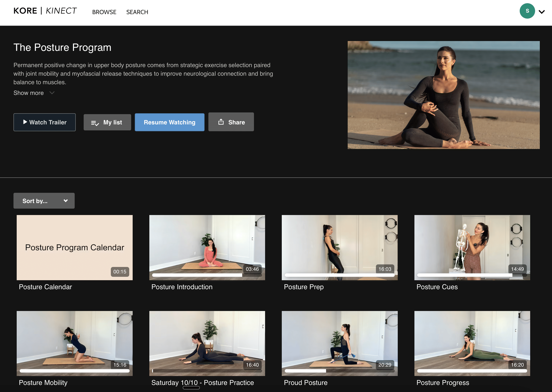
Task: Click the 03:46 duration badge
Action: (x=252, y=269)
